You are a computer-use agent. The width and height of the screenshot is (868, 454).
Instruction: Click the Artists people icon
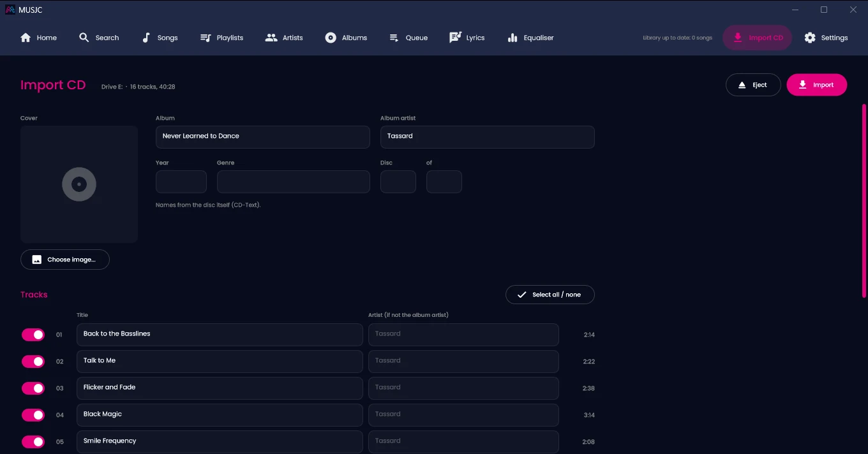(x=271, y=38)
